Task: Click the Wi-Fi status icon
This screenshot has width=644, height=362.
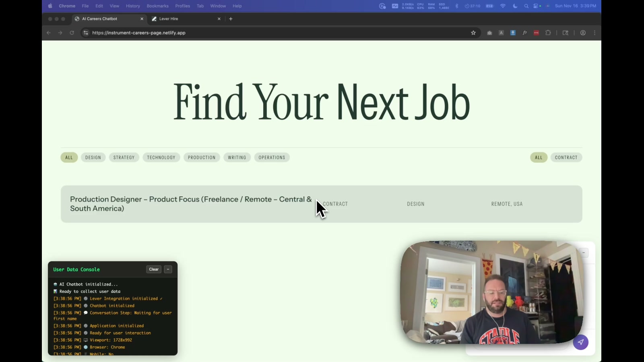Action: 503,6
